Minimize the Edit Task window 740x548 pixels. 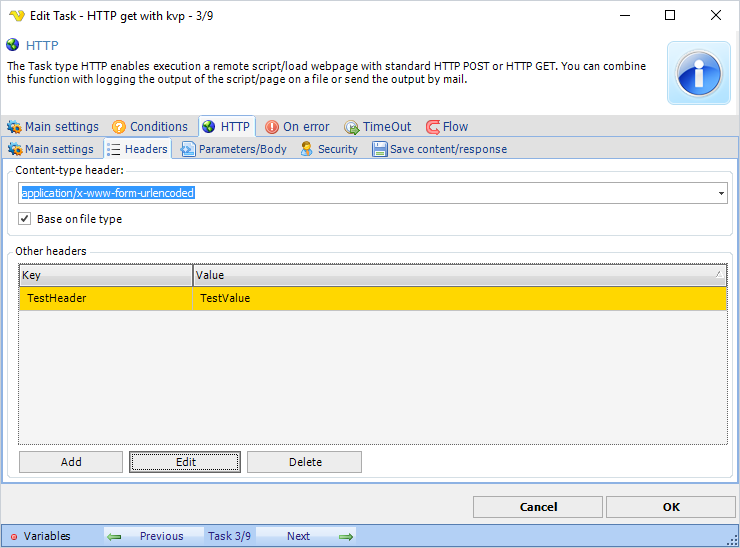click(x=625, y=16)
